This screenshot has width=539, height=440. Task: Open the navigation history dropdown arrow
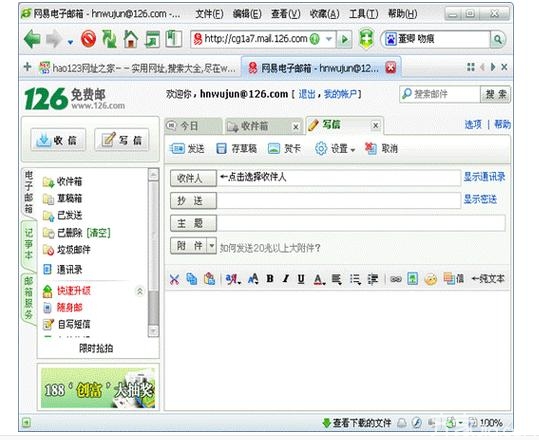coord(70,42)
